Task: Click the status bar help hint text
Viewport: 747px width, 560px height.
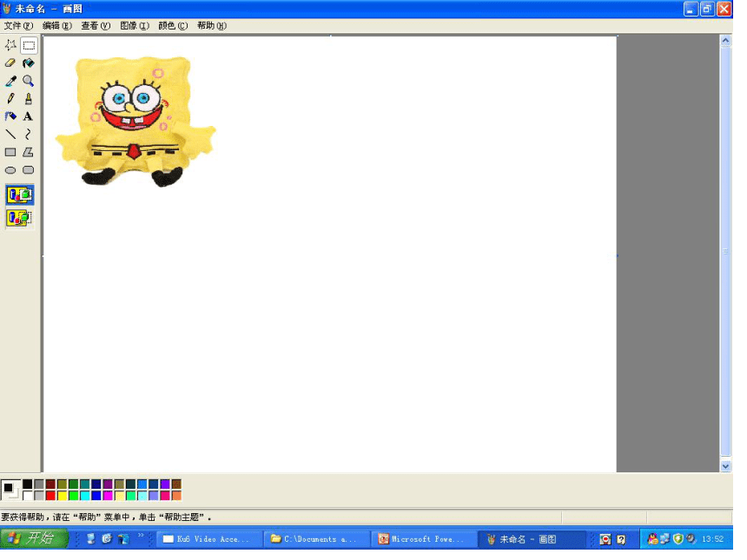Action: (106, 517)
